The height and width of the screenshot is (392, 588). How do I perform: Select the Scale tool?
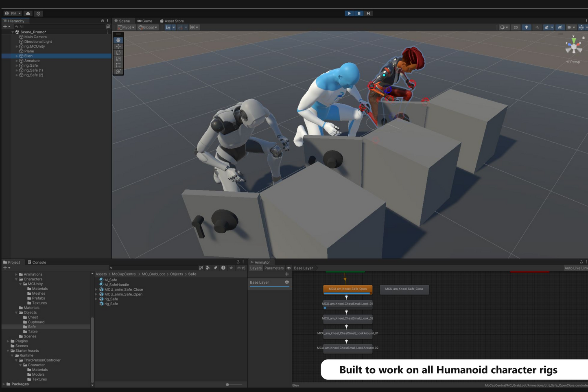[x=118, y=59]
